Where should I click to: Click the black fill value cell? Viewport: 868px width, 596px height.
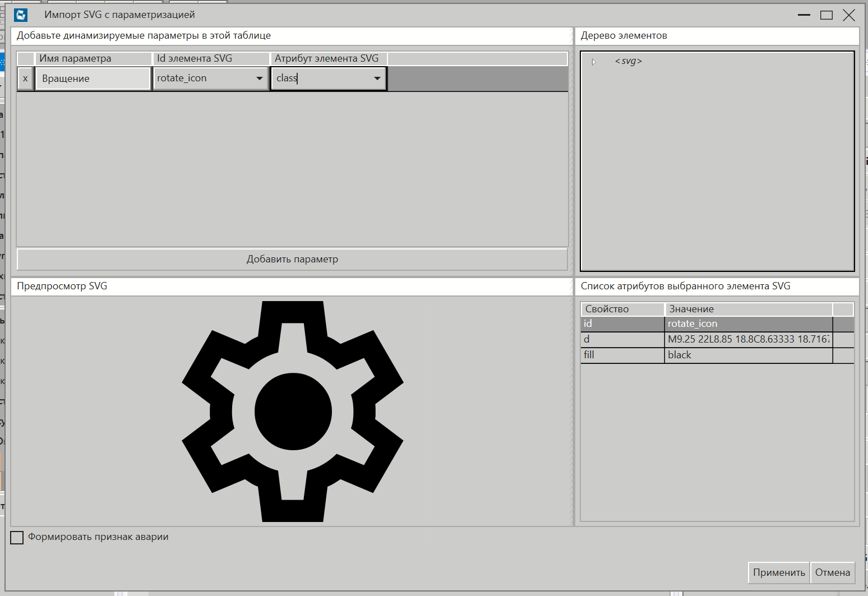[748, 355]
